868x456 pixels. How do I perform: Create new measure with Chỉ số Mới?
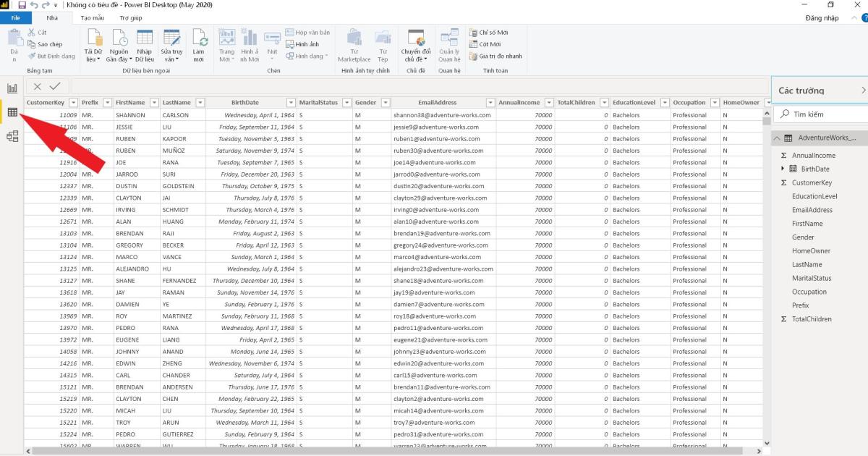click(x=493, y=33)
